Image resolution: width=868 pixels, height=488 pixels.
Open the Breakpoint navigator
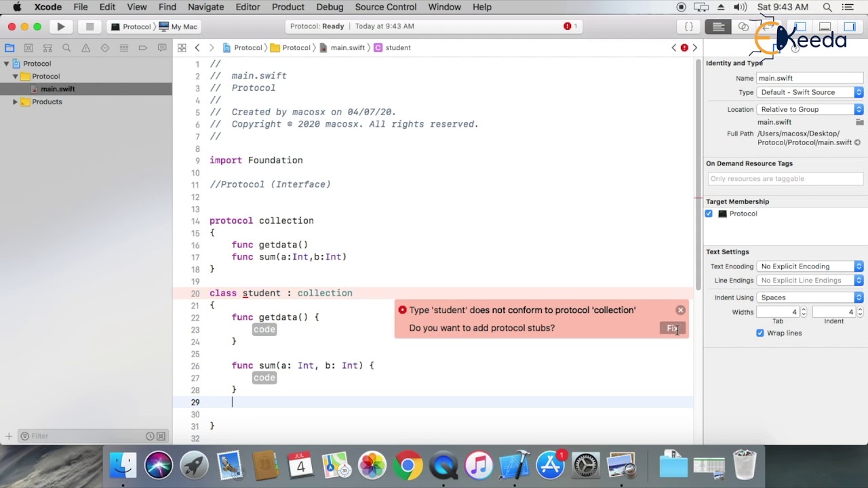[x=142, y=48]
